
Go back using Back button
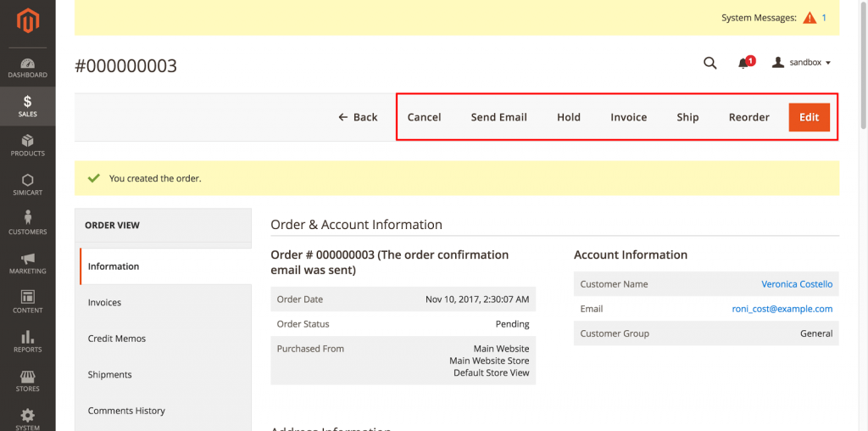(358, 117)
